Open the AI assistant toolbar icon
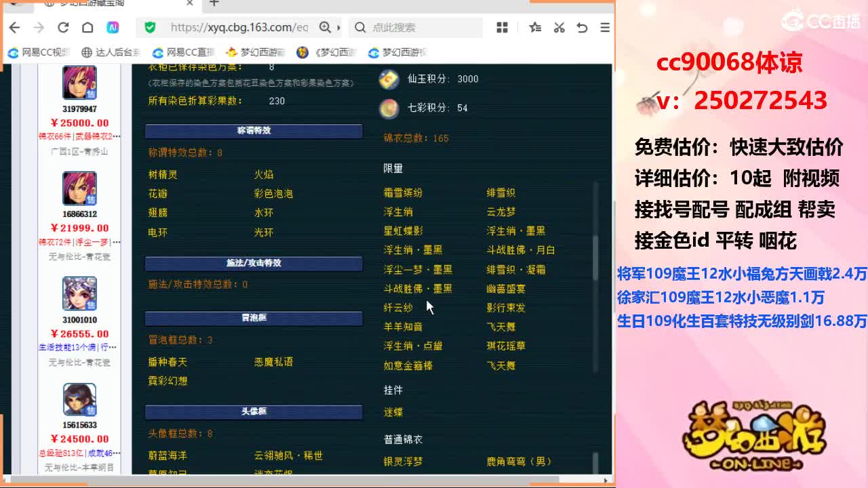The image size is (868, 488). 113,27
